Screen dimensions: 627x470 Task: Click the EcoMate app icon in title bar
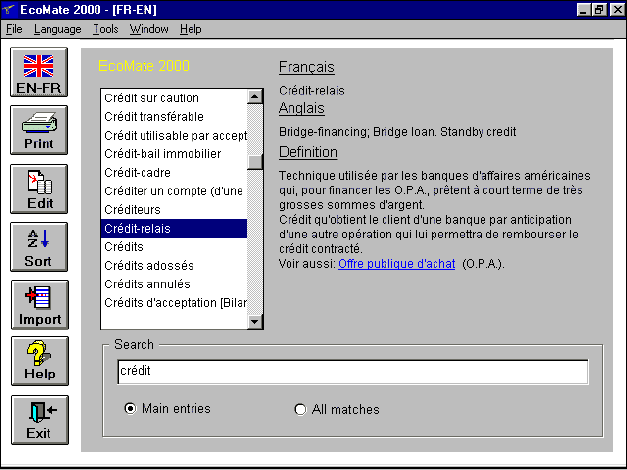click(x=11, y=9)
